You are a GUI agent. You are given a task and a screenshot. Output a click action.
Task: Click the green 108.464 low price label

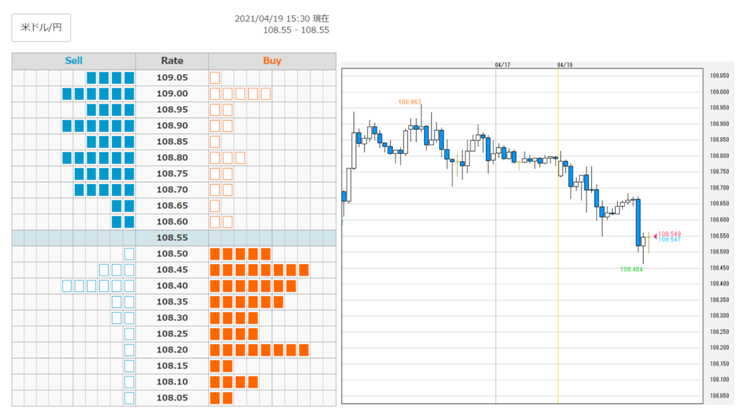[631, 270]
